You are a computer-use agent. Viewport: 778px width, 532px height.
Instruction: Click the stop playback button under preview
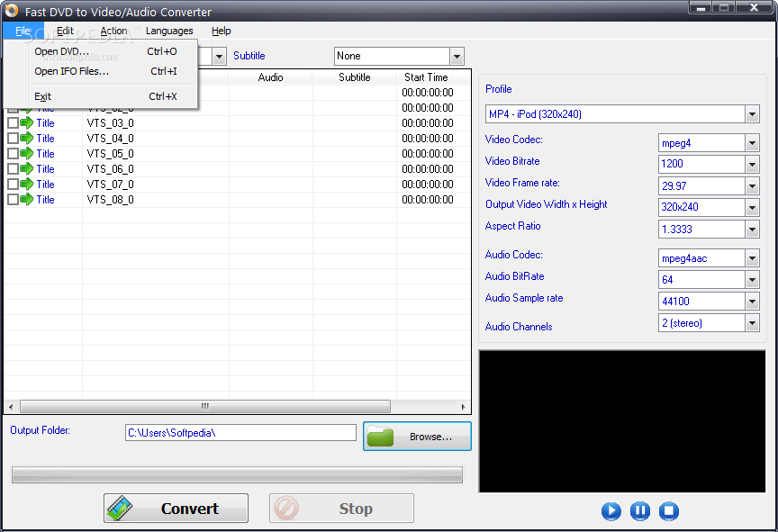(669, 510)
